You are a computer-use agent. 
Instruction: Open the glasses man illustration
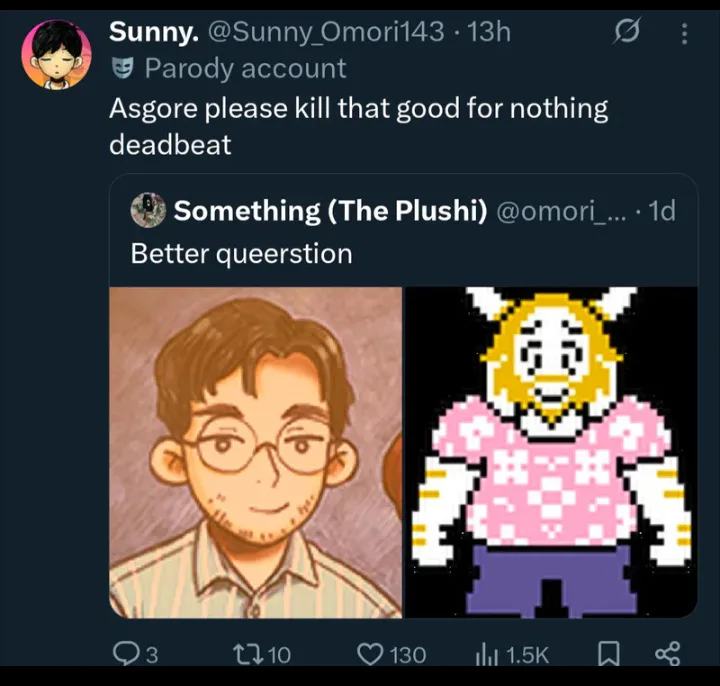(x=255, y=452)
